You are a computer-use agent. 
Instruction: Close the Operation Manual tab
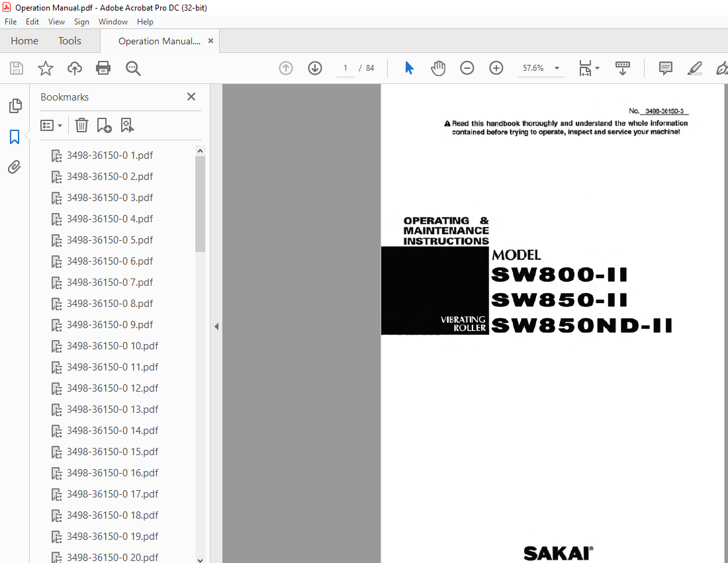point(210,41)
